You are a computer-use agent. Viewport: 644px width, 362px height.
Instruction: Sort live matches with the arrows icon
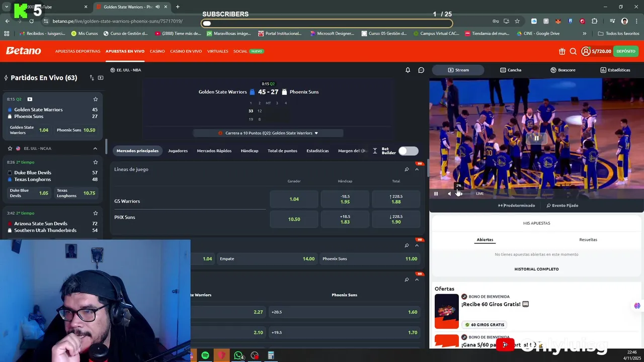[92, 78]
